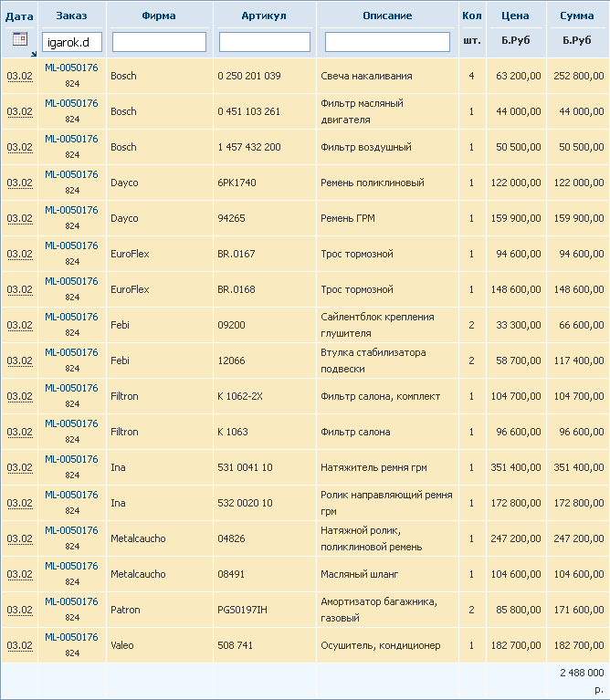This screenshot has width=610, height=700.
Task: Open the calendar date picker icon
Action: pos(20,39)
